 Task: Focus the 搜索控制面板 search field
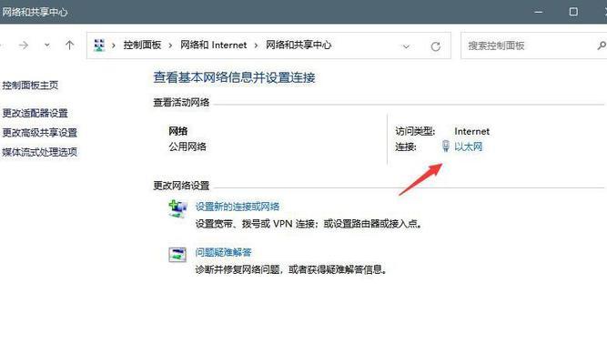click(534, 45)
